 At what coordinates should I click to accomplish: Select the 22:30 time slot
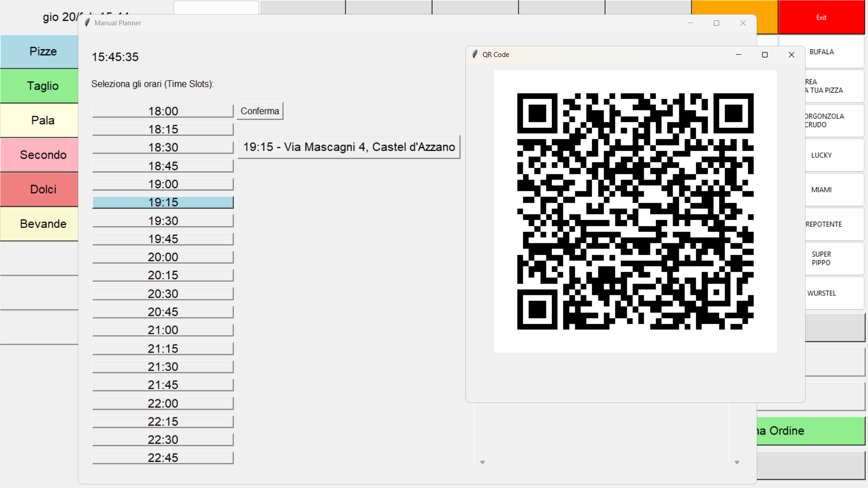163,440
